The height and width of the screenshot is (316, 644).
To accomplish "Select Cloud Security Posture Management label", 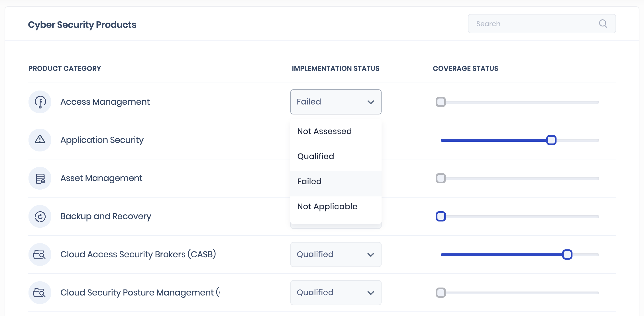I will [x=140, y=292].
